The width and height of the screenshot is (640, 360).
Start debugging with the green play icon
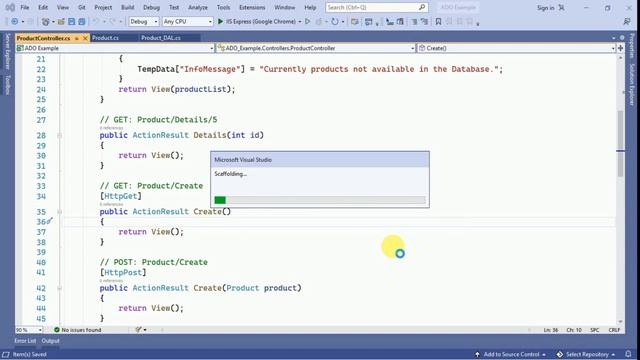click(x=220, y=21)
